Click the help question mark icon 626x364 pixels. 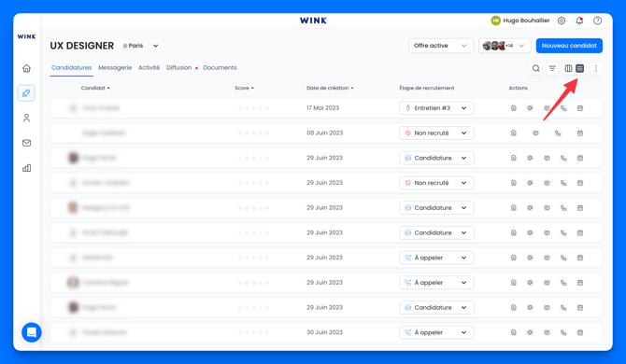click(597, 21)
